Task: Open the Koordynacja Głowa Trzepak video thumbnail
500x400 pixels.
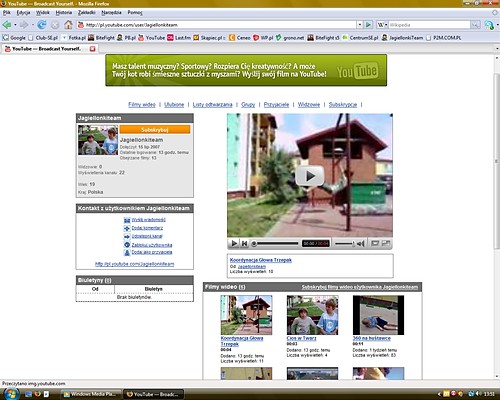Action: click(x=246, y=315)
